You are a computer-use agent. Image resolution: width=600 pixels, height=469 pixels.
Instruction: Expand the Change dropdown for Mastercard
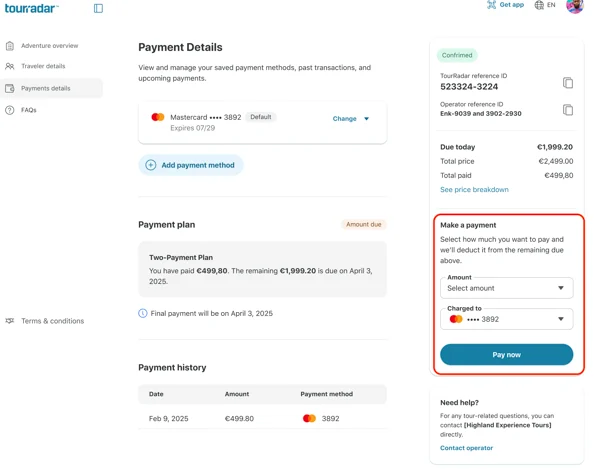point(351,119)
